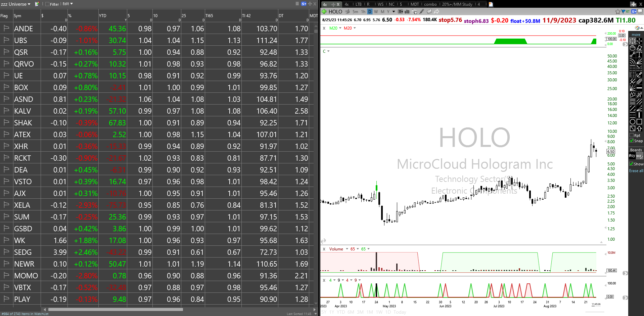Click the #sy boards button
Viewport: 644px width, 316px height.
pyautogui.click(x=632, y=156)
